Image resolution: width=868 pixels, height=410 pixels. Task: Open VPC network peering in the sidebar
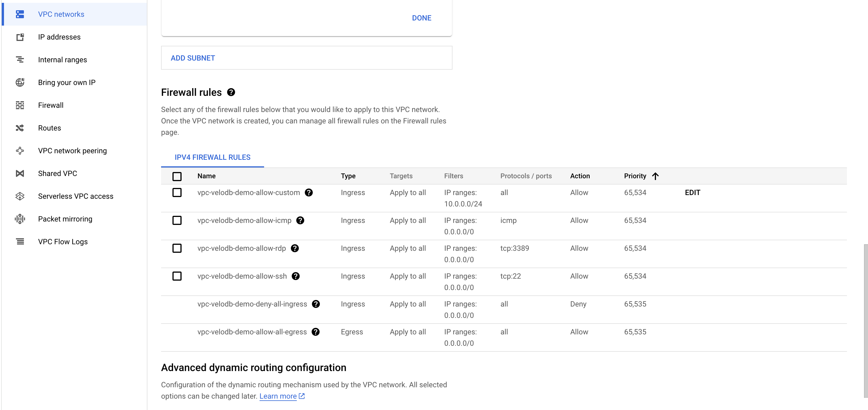[x=72, y=151]
